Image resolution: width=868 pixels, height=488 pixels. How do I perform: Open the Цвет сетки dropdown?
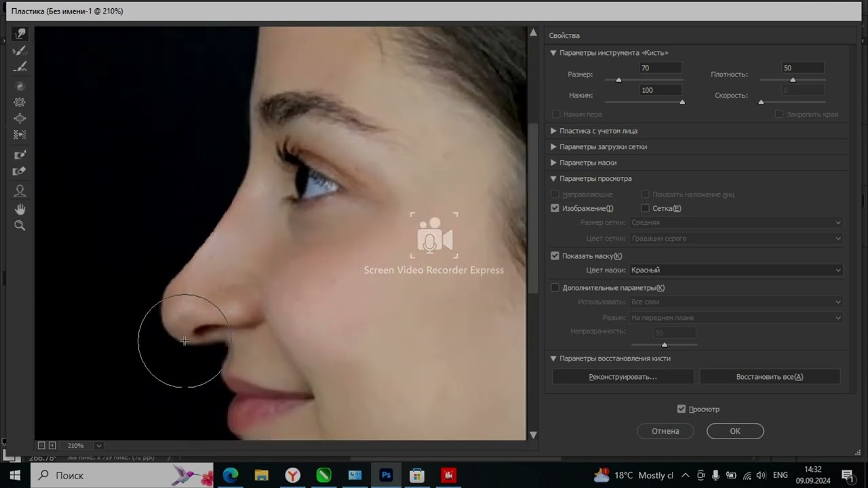point(736,238)
